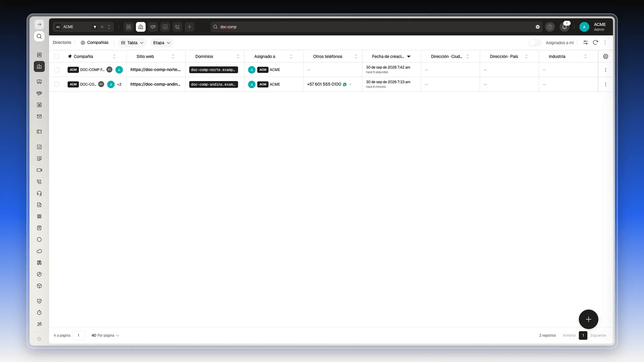Screen dimensions: 644x362
Task: Open the notifications bell
Action: 565,27
